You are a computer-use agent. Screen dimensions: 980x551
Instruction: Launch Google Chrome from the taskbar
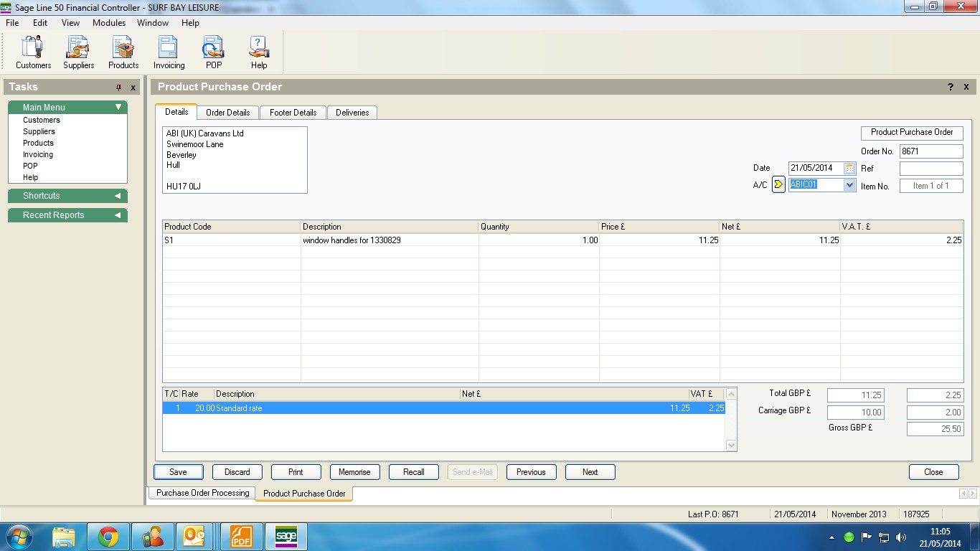coord(108,537)
